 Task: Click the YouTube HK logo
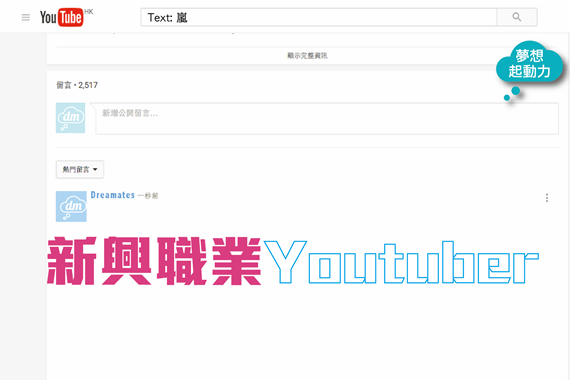coord(66,17)
